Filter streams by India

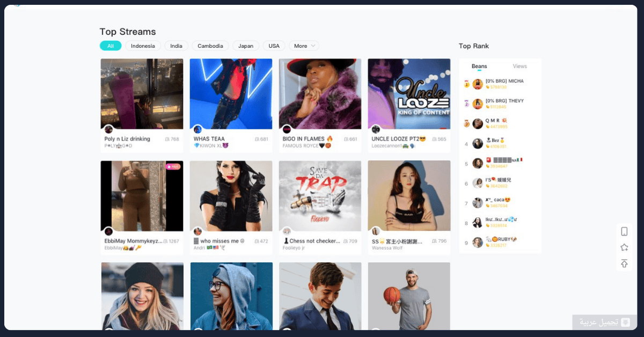(176, 46)
